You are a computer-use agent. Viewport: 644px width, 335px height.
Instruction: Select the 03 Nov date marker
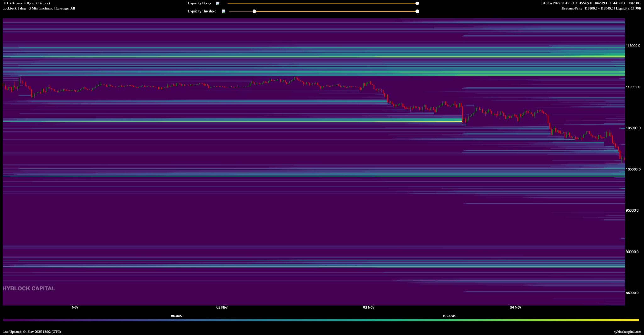tap(369, 307)
